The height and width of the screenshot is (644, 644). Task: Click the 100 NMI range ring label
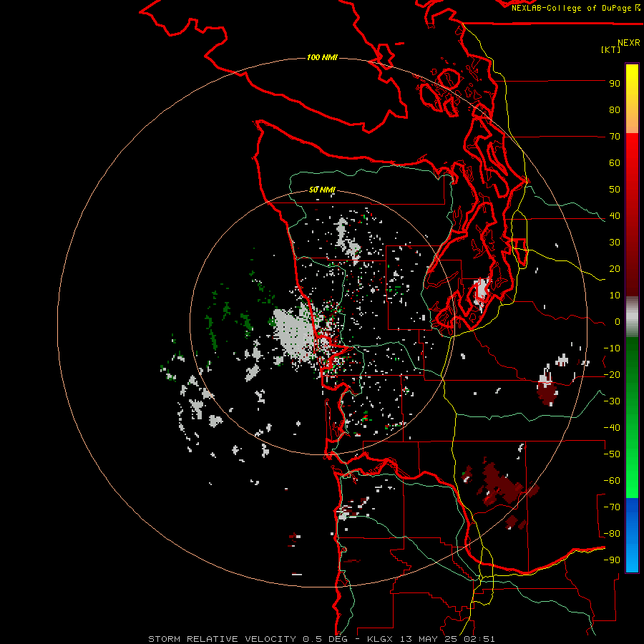tap(323, 57)
